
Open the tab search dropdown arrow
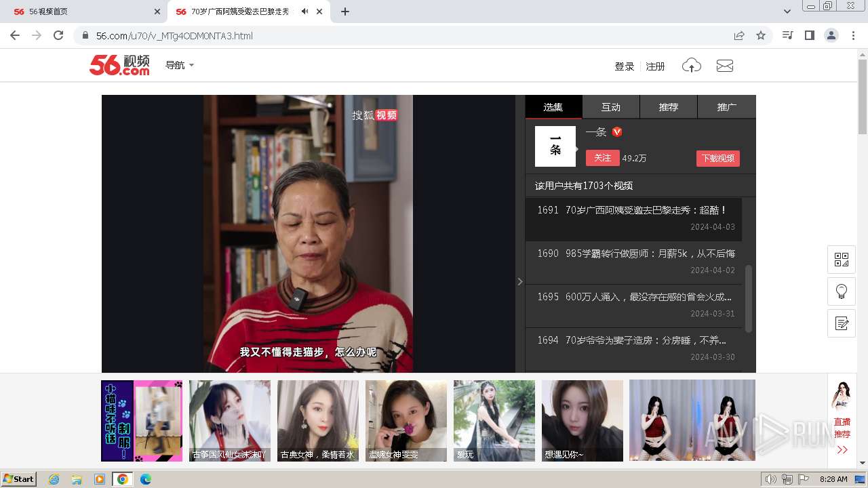click(x=787, y=12)
